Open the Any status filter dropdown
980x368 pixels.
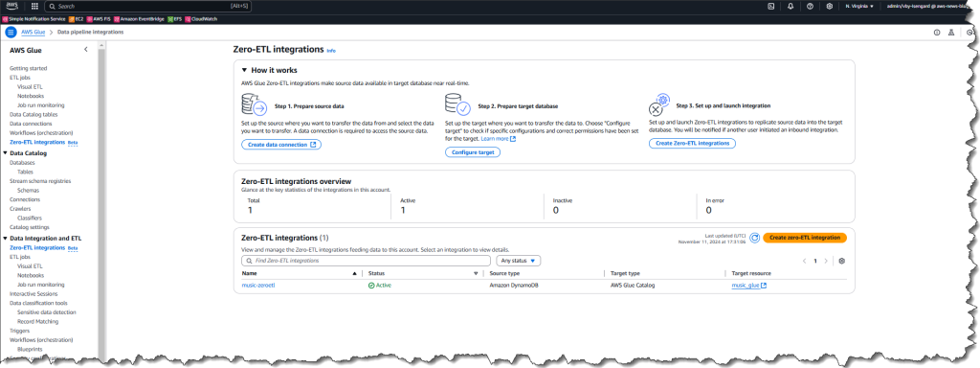click(519, 261)
